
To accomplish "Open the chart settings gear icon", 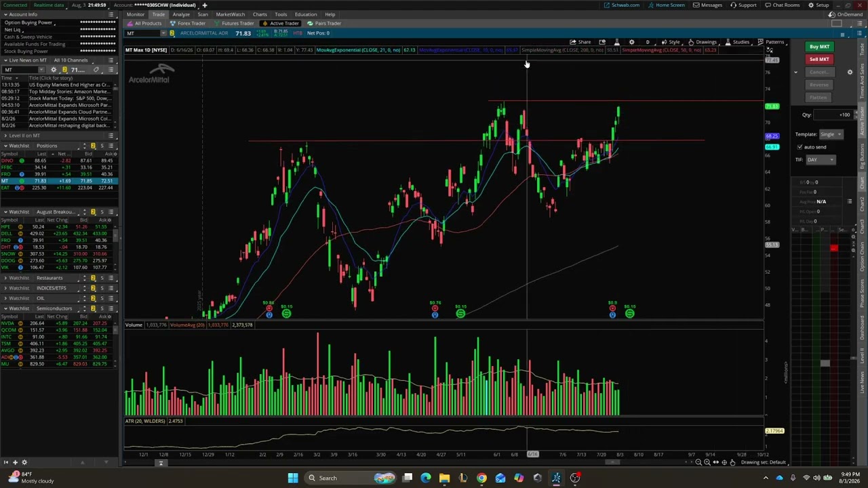I will click(x=632, y=42).
